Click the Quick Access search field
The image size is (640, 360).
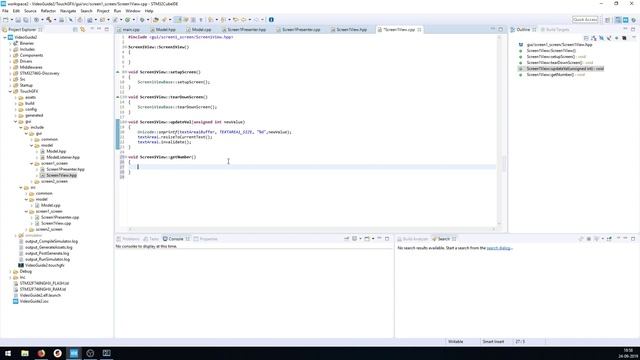(x=585, y=20)
